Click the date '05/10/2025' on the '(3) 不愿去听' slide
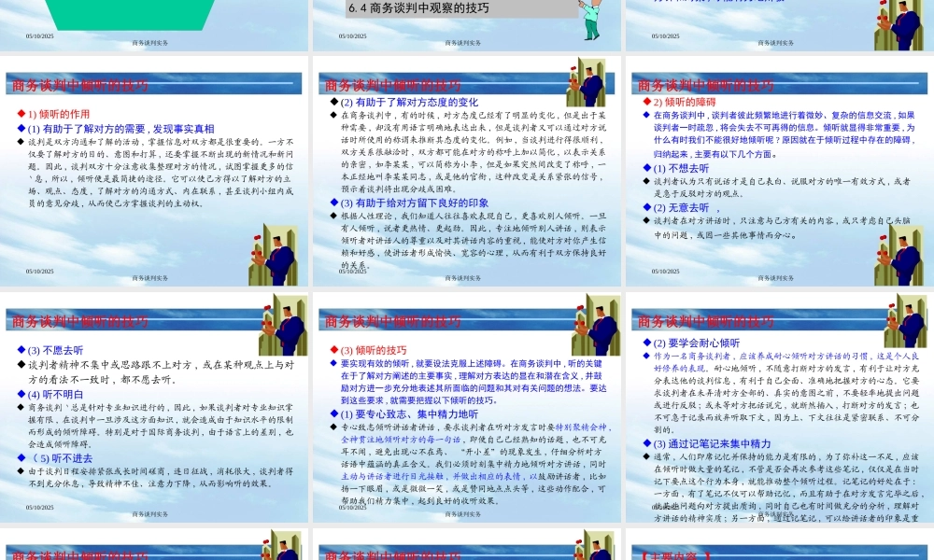This screenshot has width=934, height=560. coord(40,508)
